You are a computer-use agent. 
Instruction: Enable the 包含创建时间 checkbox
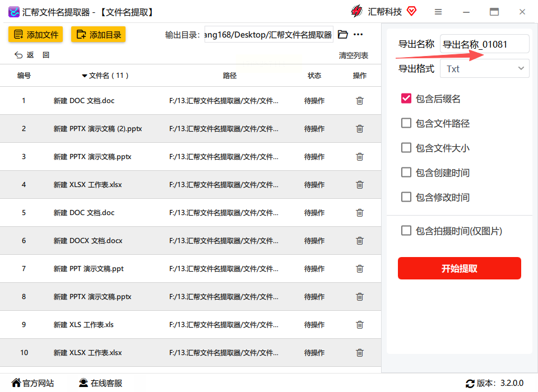pos(406,172)
